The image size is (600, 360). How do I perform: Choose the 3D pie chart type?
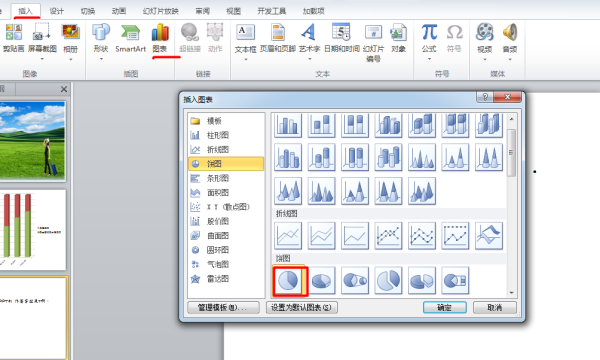pyautogui.click(x=321, y=280)
